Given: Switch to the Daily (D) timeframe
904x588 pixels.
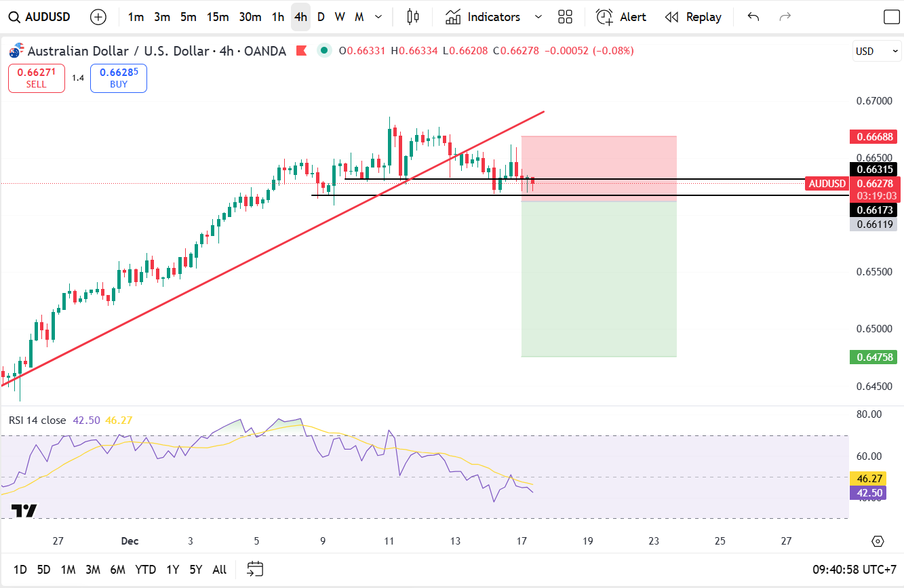Looking at the screenshot, I should [x=321, y=17].
